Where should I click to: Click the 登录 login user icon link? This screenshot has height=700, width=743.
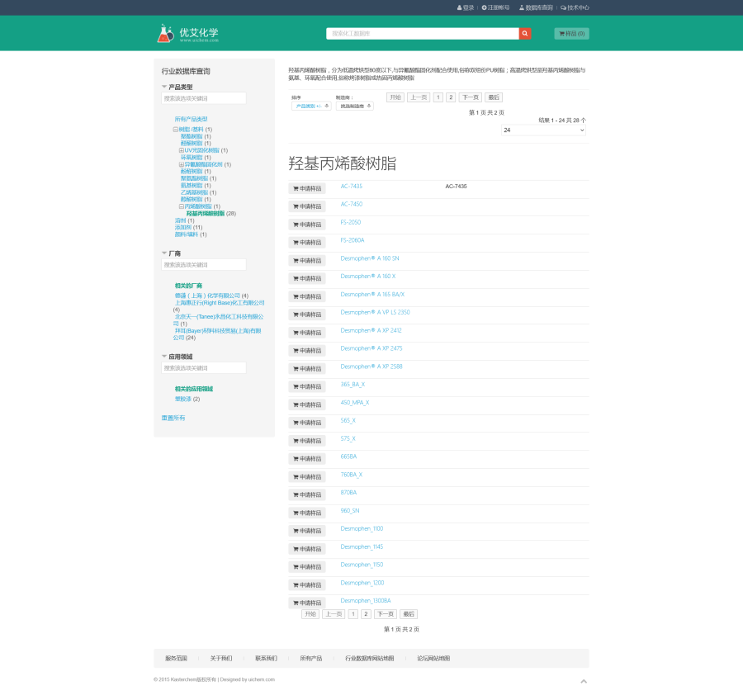click(466, 7)
